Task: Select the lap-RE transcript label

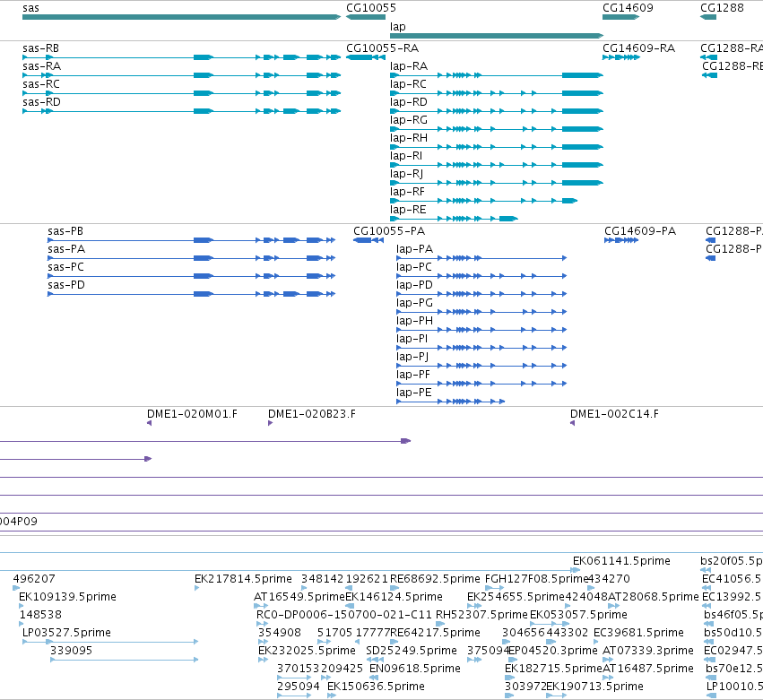Action: [x=408, y=210]
